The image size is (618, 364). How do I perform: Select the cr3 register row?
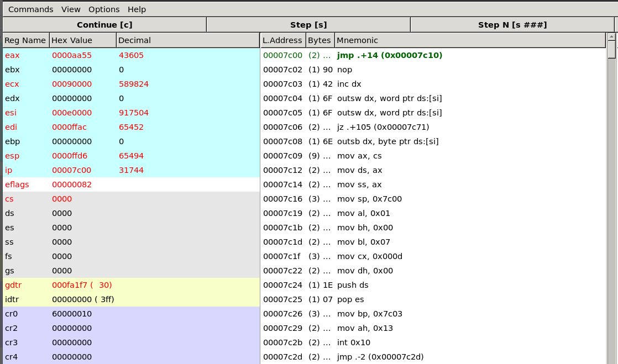pyautogui.click(x=131, y=342)
